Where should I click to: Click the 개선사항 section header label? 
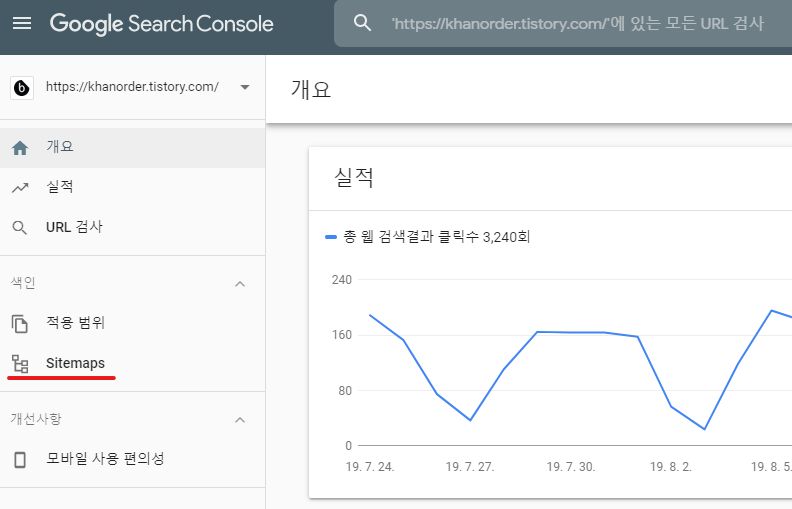(36, 419)
